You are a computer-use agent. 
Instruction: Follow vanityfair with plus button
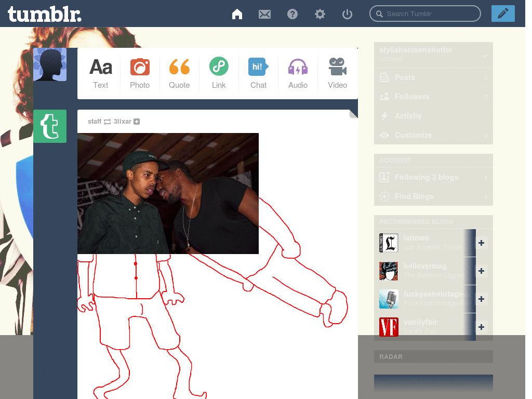[x=481, y=327]
